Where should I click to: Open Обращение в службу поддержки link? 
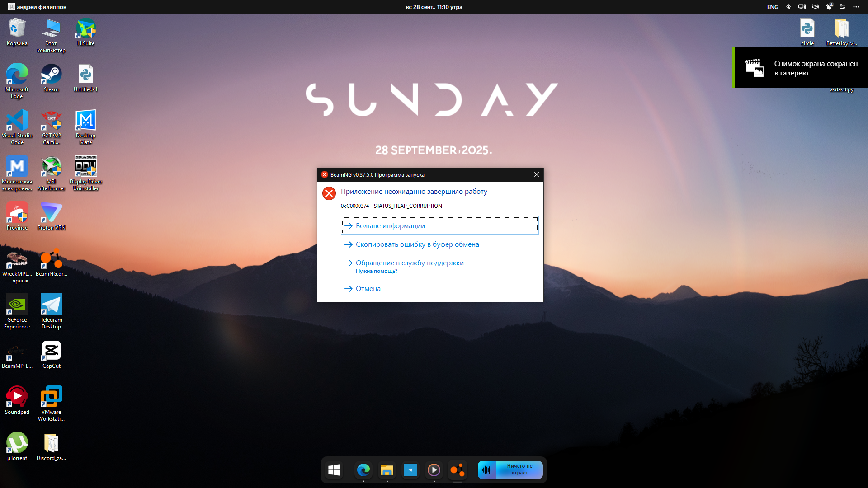coord(409,263)
